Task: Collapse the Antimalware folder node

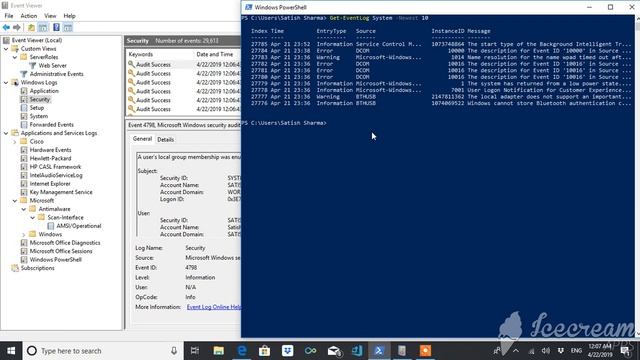Action: [24, 209]
